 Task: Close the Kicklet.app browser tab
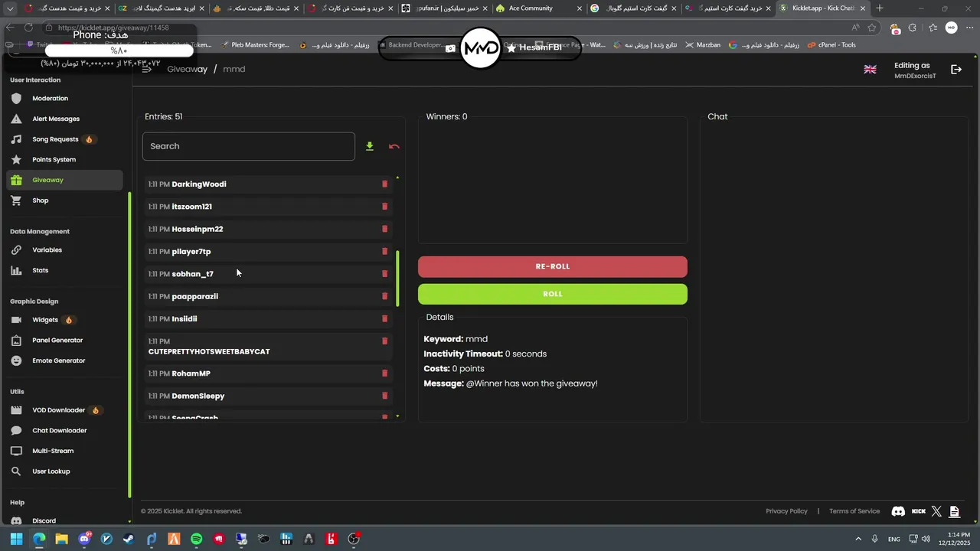coord(863,8)
